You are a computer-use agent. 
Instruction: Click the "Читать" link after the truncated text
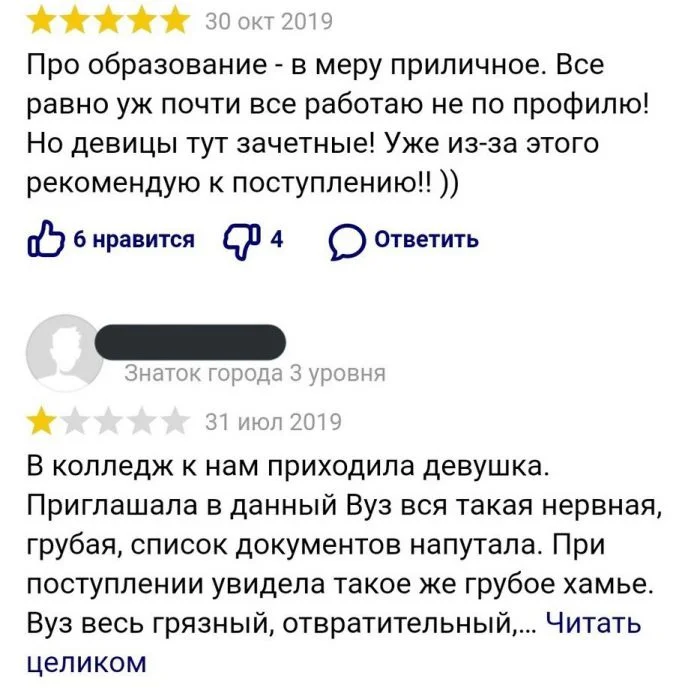[x=593, y=624]
